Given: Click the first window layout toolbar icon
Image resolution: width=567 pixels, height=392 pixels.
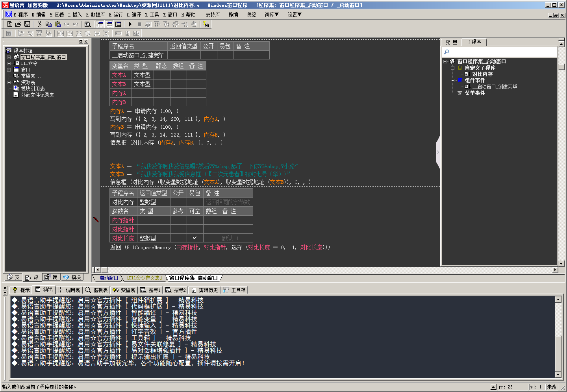Looking at the screenshot, I should (100, 24).
